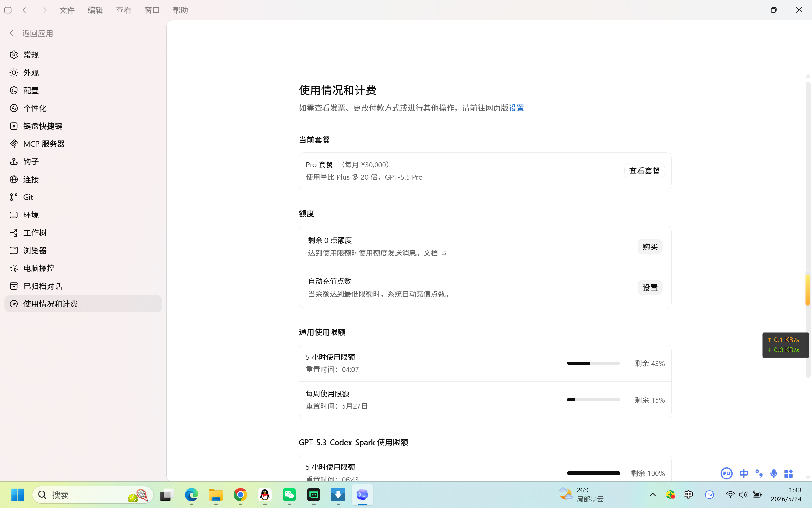This screenshot has width=812, height=508.
Task: Select the 工作树 icon
Action: (14, 232)
